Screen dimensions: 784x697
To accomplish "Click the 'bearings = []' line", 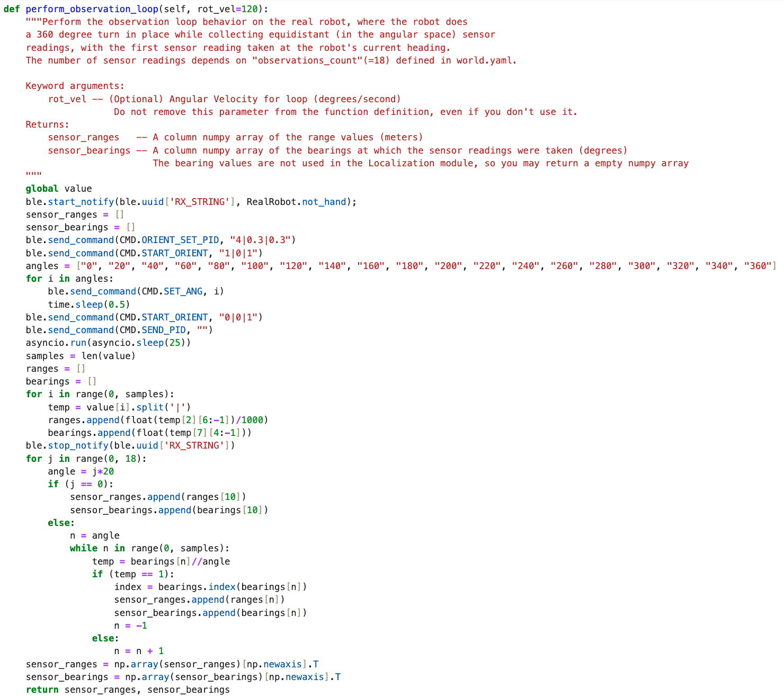I will tap(61, 381).
